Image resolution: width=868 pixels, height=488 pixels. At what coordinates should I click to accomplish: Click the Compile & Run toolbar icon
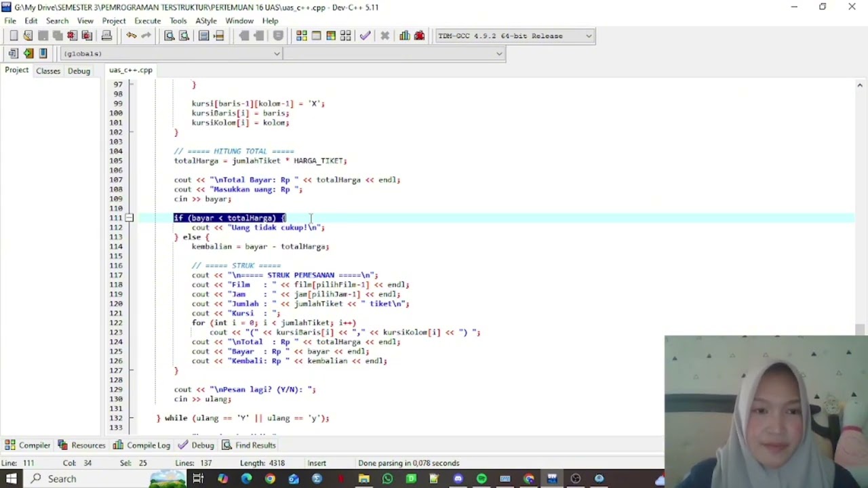[331, 36]
